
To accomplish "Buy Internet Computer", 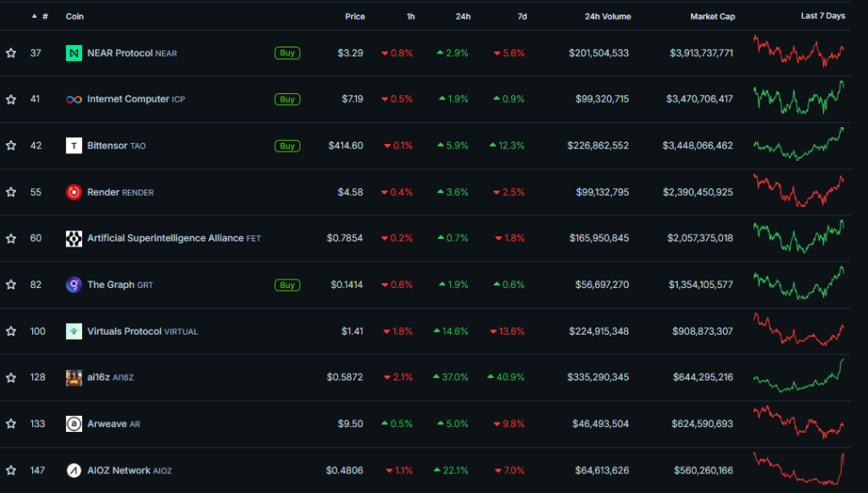I will click(287, 100).
